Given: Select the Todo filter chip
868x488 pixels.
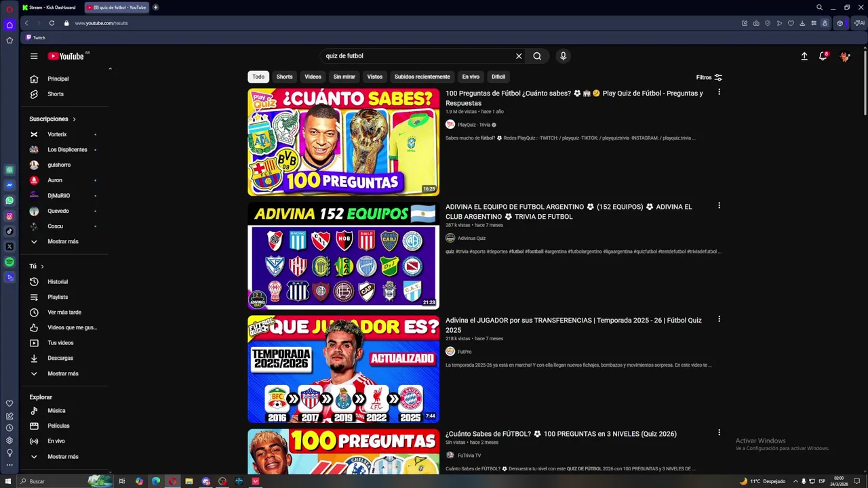Looking at the screenshot, I should 258,77.
